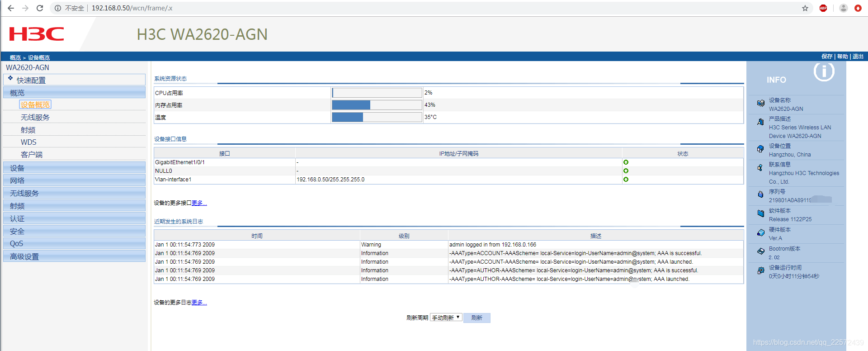Click the 温度 temperature bar
This screenshot has height=351, width=868.
[377, 117]
